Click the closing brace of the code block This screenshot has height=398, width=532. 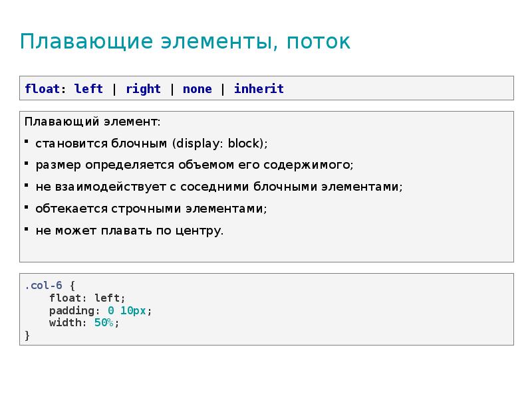click(x=27, y=336)
